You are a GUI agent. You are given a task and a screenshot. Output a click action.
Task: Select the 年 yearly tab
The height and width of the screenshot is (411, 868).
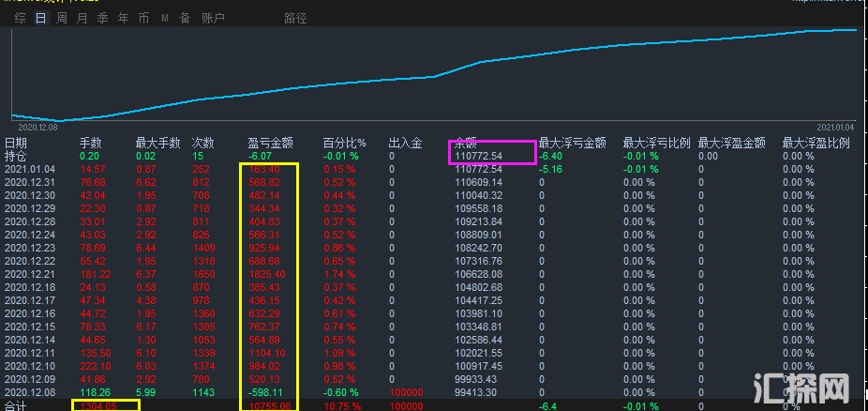click(124, 18)
